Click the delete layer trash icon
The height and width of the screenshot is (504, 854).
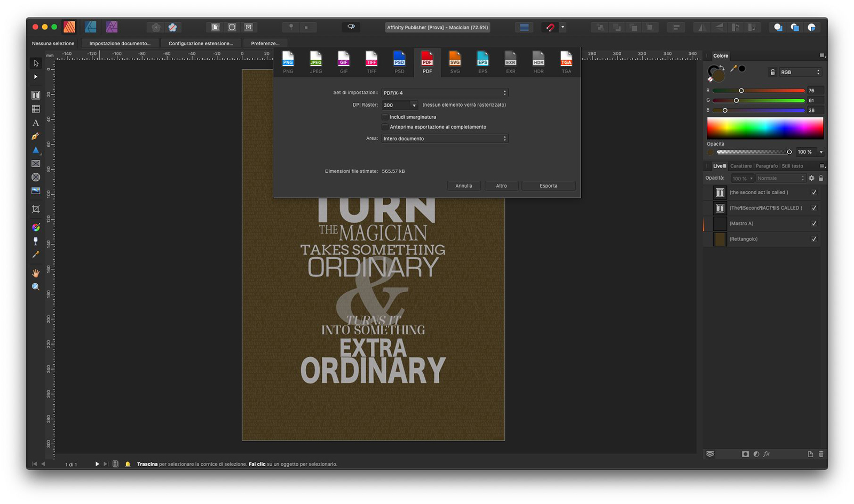[x=821, y=454]
